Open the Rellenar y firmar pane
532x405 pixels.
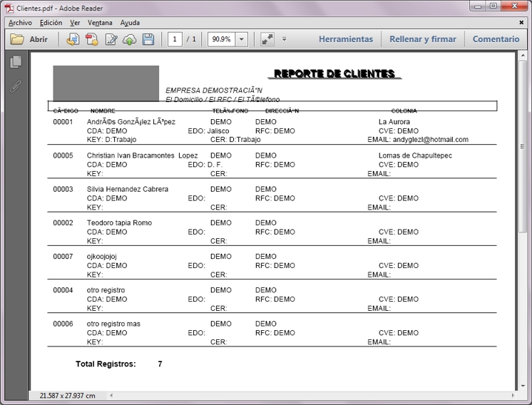click(422, 39)
